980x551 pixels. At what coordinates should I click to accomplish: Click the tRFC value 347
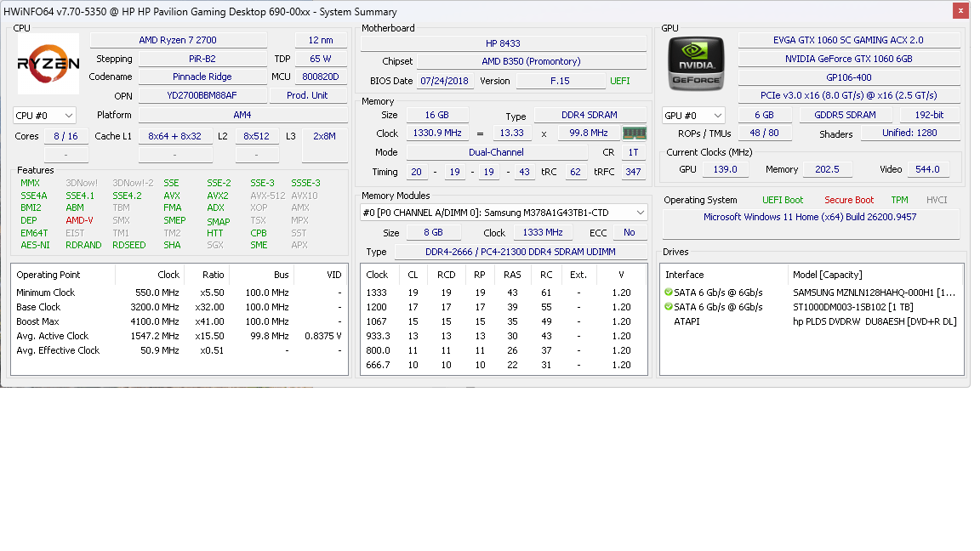coord(634,172)
